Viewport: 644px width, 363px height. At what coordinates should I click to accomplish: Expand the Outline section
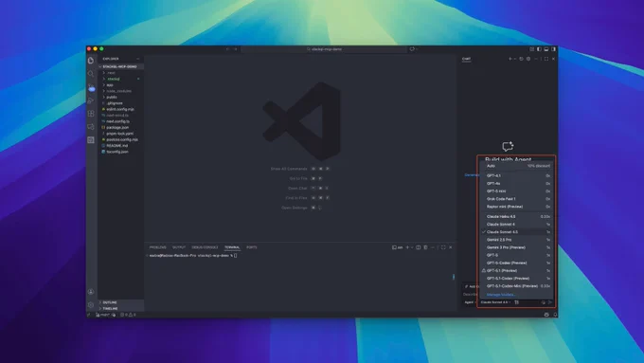[x=121, y=302]
